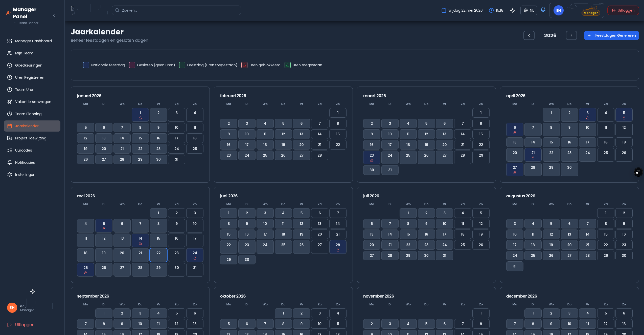Select 1 november 2026 in the calendar
644x335 pixels.
coord(481,313)
